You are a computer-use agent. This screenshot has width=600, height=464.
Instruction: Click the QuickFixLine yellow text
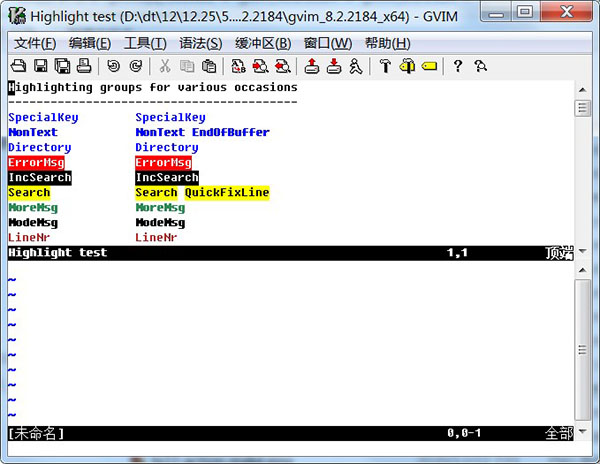(x=227, y=192)
